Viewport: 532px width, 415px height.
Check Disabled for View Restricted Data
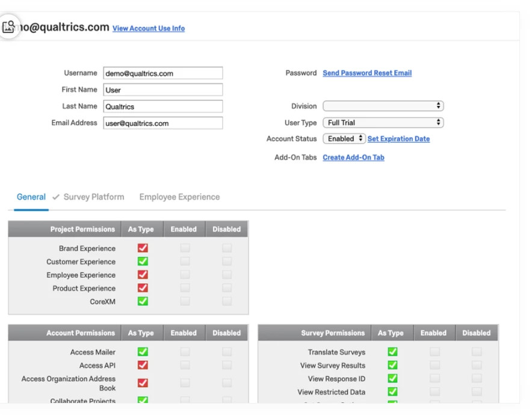[477, 392]
